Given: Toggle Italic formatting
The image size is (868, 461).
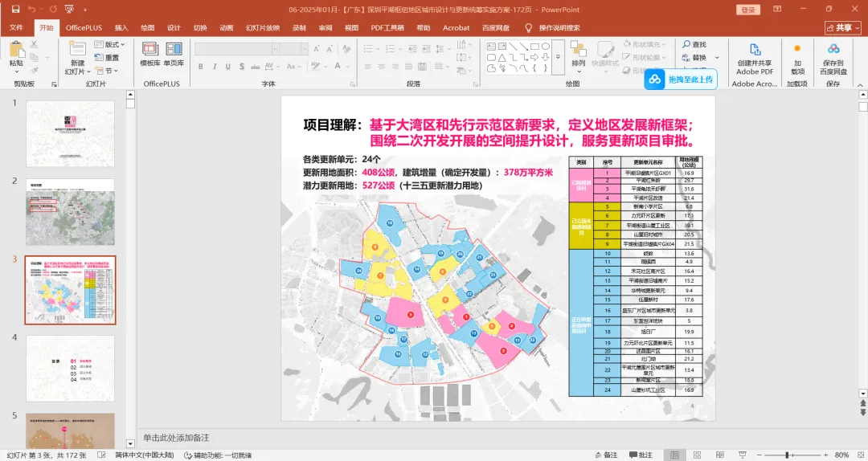Looking at the screenshot, I should [x=215, y=67].
